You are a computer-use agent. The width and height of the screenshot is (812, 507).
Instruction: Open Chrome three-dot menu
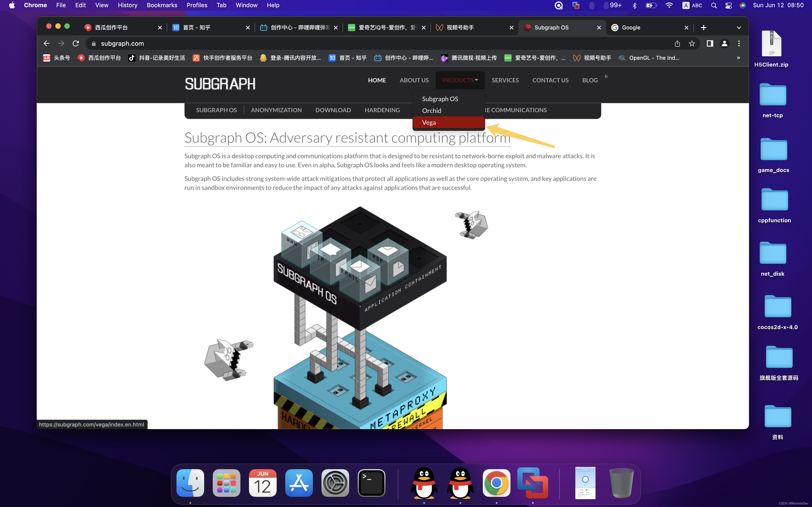(739, 44)
